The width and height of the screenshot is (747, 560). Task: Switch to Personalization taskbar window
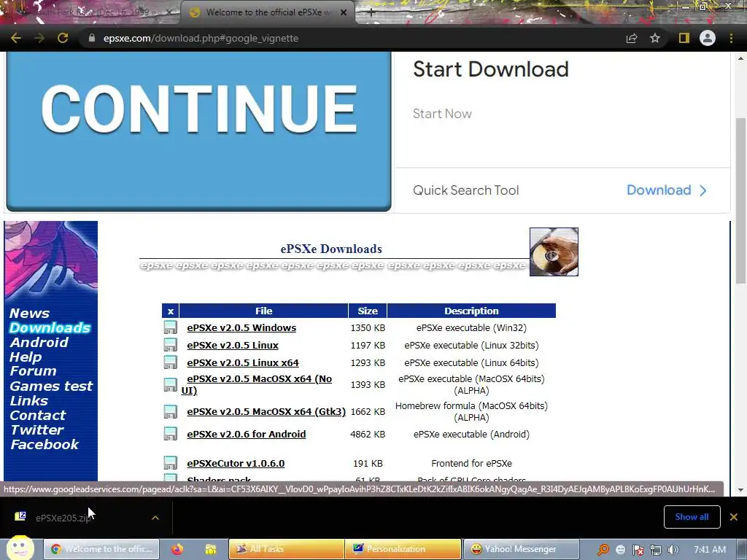pyautogui.click(x=403, y=549)
